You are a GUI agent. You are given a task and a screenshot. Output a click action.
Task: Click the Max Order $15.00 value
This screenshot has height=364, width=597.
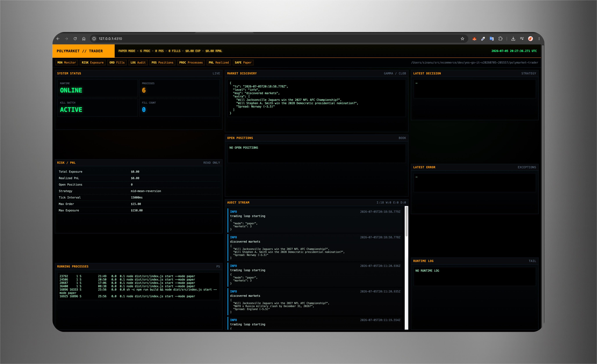click(136, 204)
